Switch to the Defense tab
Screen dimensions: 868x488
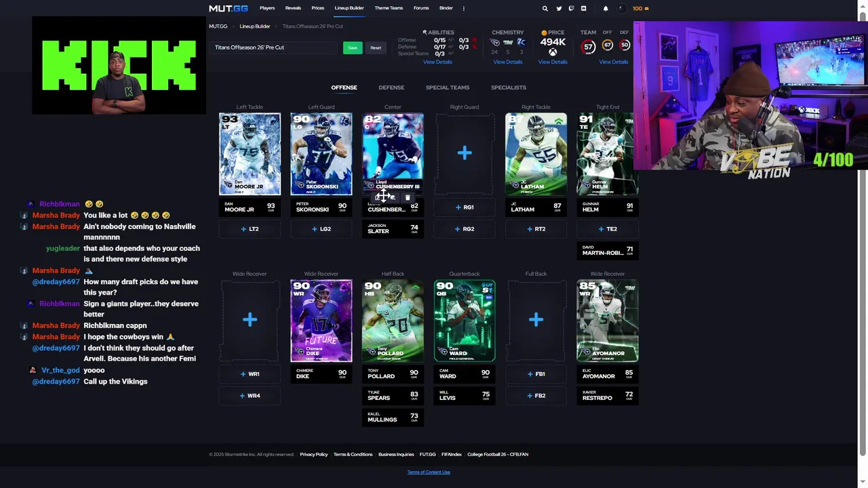point(391,87)
